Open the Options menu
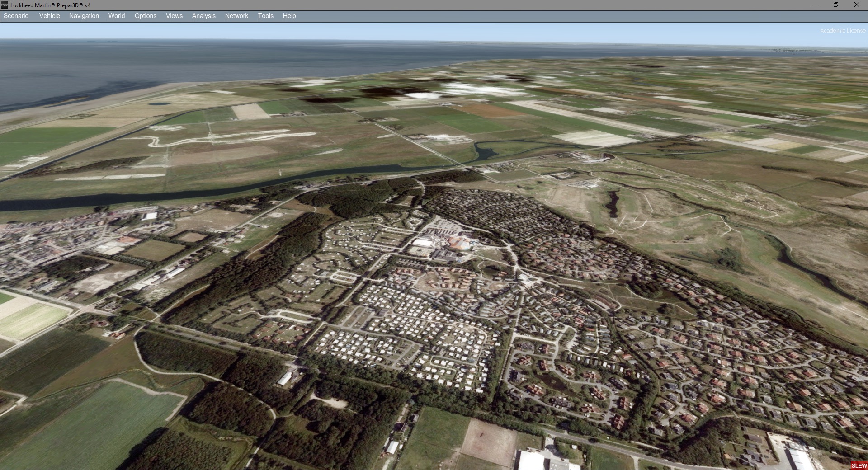The image size is (868, 470). [146, 16]
